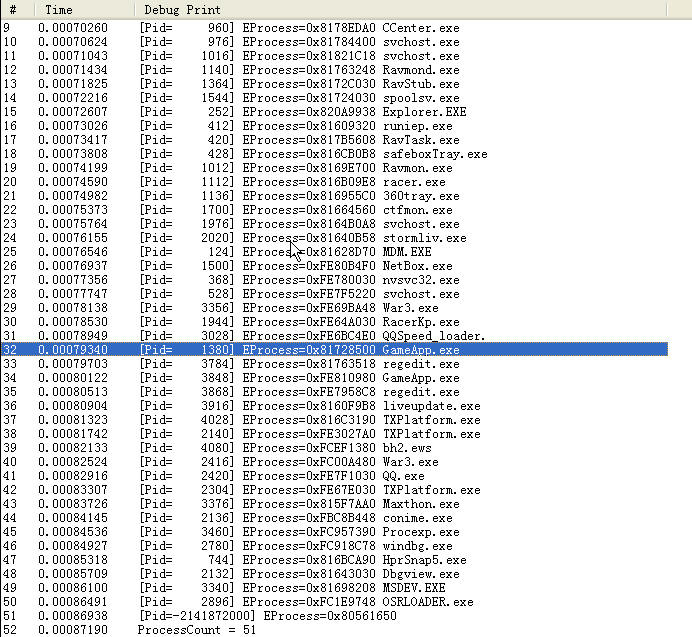Viewport: 692px width, 637px height.
Task: Select the 360tray.exe row
Action: tap(335, 196)
